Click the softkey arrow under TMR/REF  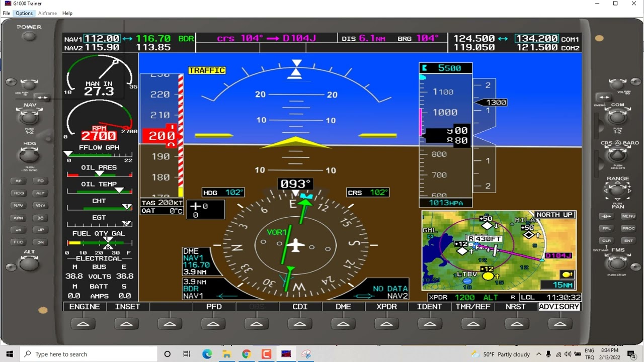[473, 324]
